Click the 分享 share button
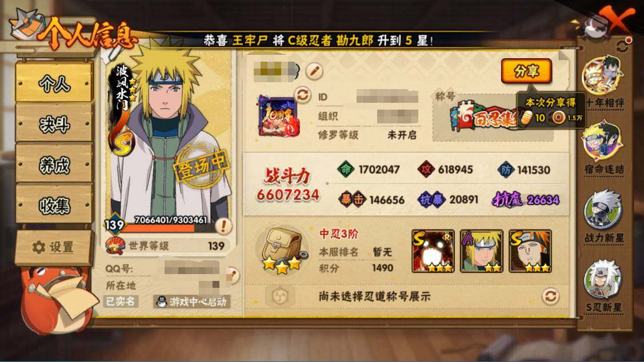The width and height of the screenshot is (644, 362). 526,71
